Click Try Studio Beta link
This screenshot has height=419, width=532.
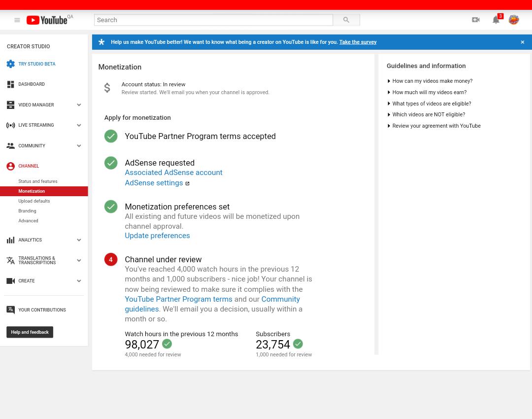click(36, 64)
